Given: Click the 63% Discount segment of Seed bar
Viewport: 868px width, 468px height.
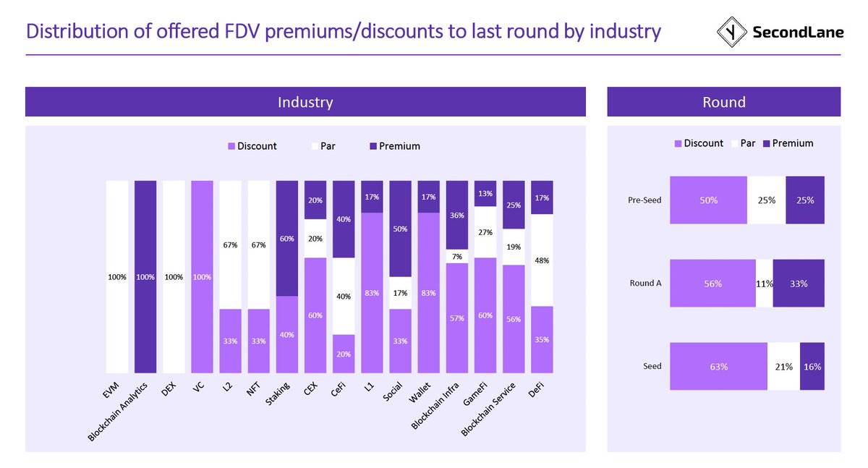Looking at the screenshot, I should (x=718, y=367).
